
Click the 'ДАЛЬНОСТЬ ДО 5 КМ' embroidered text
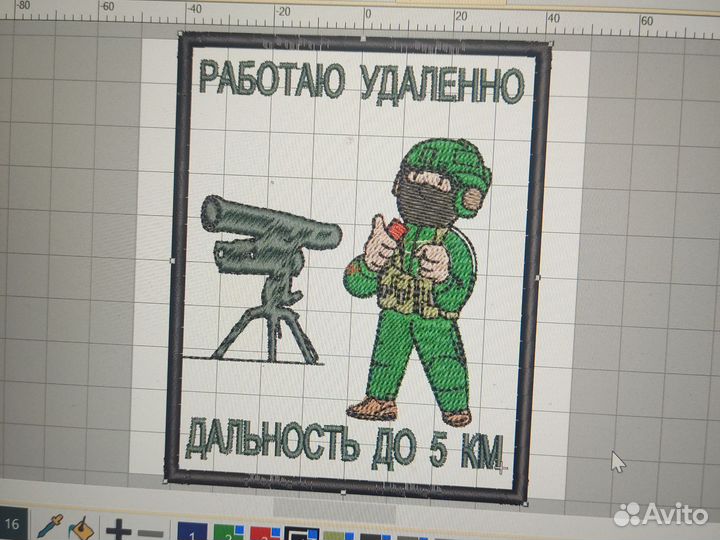coord(345,444)
